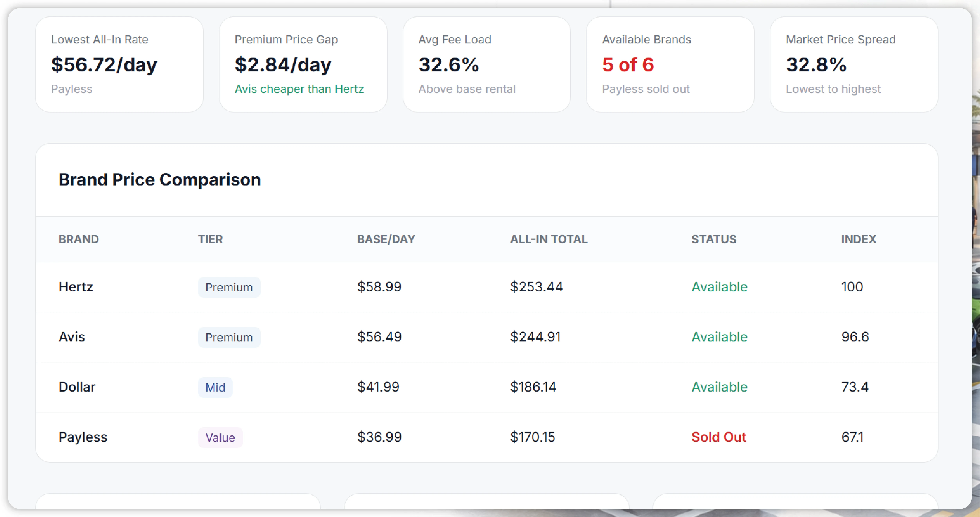Viewport: 980px width, 517px height.
Task: Select the Available Brands label
Action: (x=646, y=40)
